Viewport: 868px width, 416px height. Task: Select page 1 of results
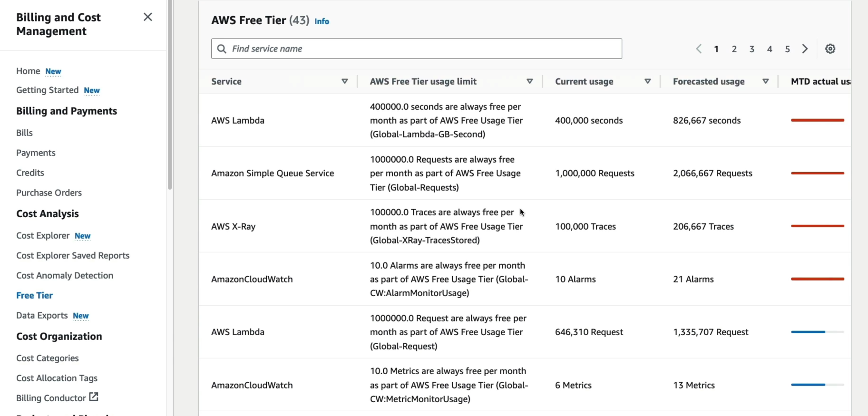point(716,49)
